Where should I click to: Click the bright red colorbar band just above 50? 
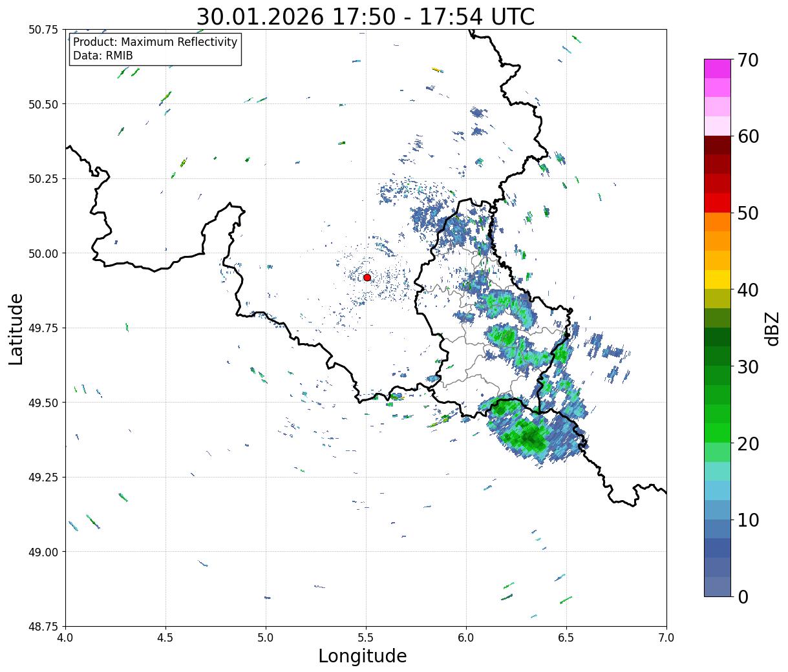pos(718,203)
